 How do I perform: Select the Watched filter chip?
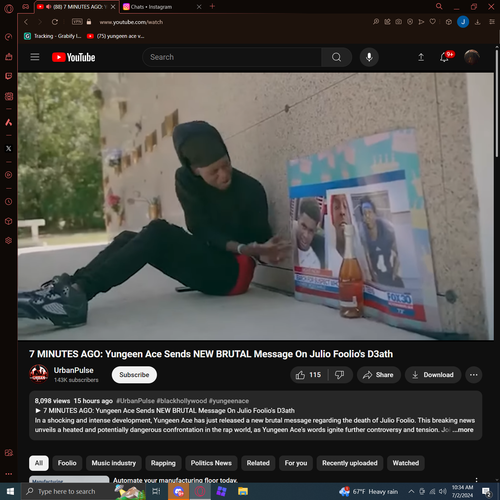pyautogui.click(x=406, y=463)
